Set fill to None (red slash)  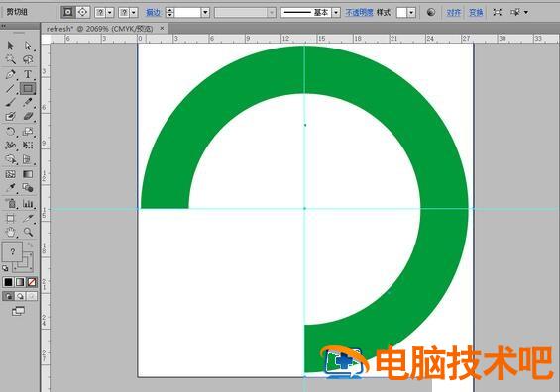[x=32, y=282]
